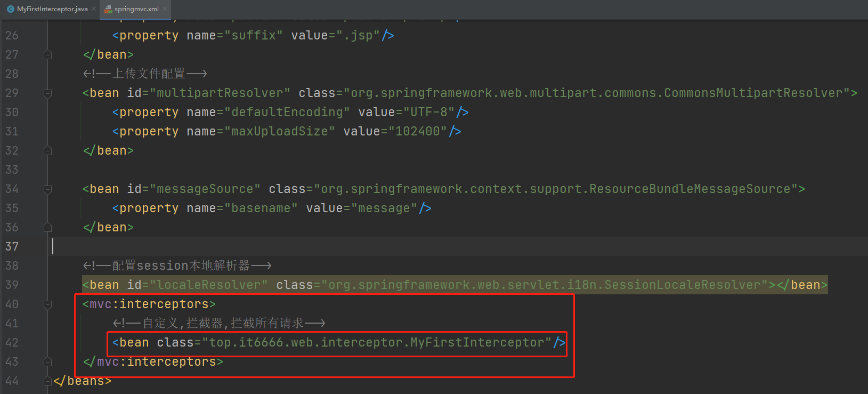Click the CommonsMultipartResolver class name
Viewport: 868px width, 394px height.
pyautogui.click(x=753, y=93)
